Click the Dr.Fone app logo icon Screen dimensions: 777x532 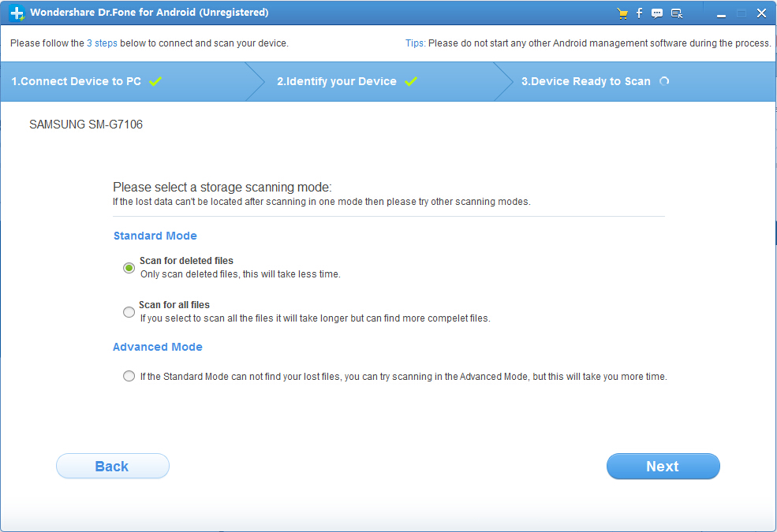(x=17, y=13)
